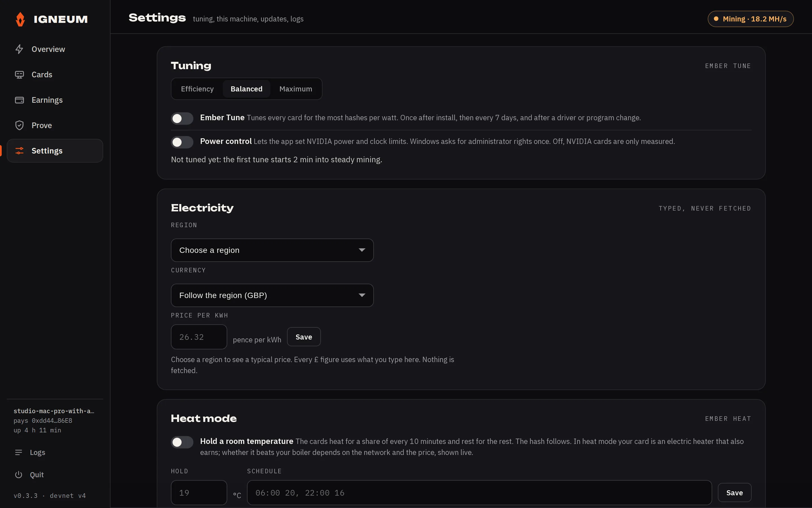Turn on Power control toggle
812x508 pixels.
[x=182, y=142]
